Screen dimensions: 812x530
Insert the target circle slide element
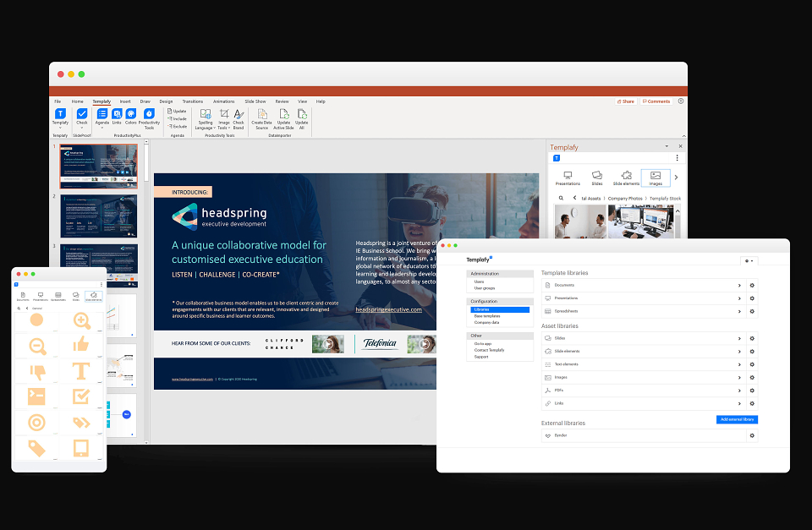tap(36, 423)
